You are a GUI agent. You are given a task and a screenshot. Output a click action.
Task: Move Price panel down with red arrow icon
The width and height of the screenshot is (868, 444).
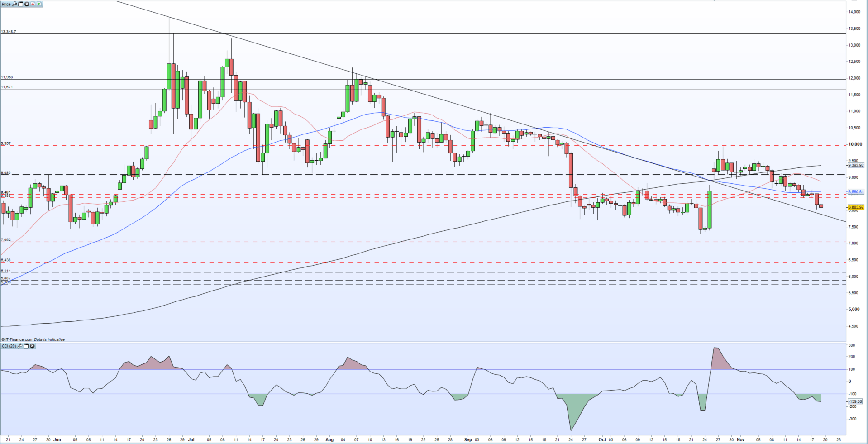click(x=33, y=4)
